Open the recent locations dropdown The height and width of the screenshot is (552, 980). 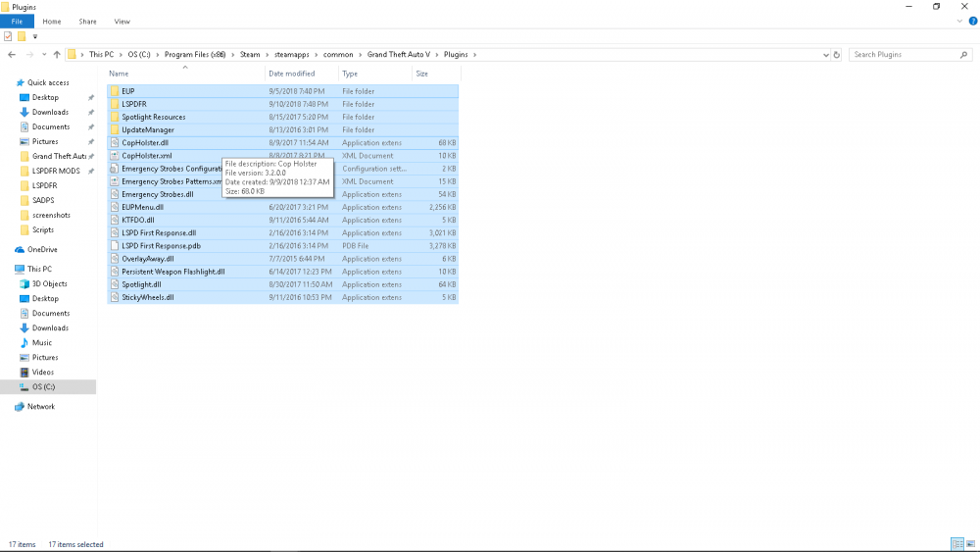point(44,54)
